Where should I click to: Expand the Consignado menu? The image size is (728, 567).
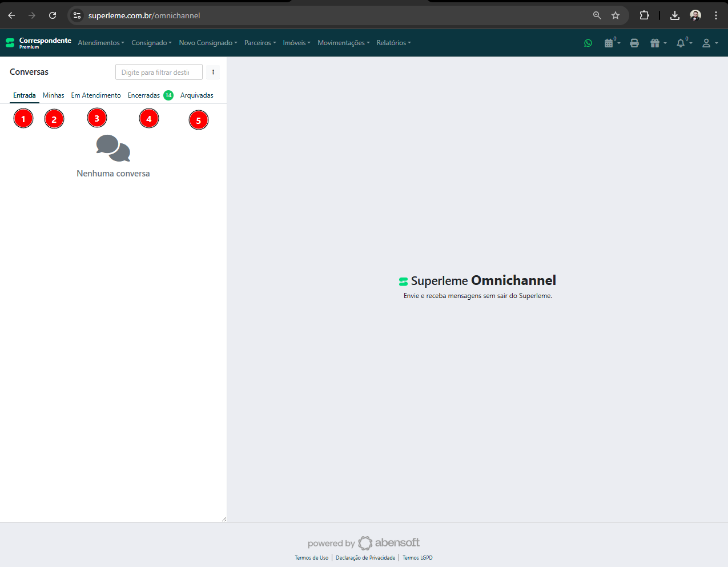151,42
